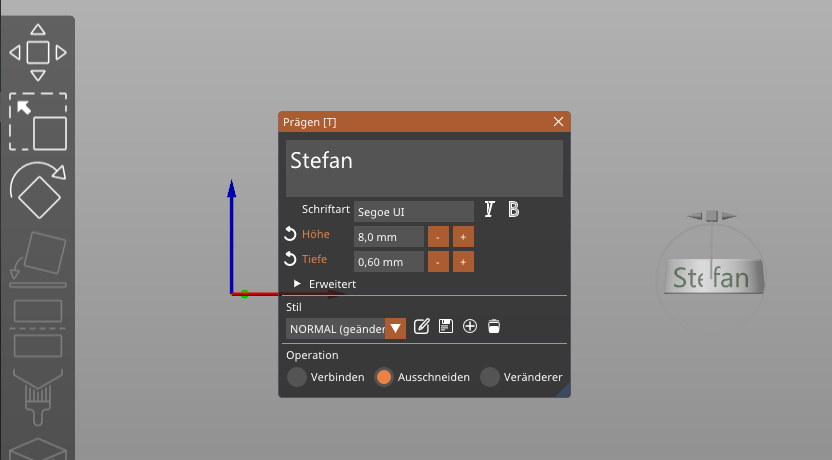832x460 pixels.
Task: Decrease Tiefe with the minus button
Action: point(438,262)
